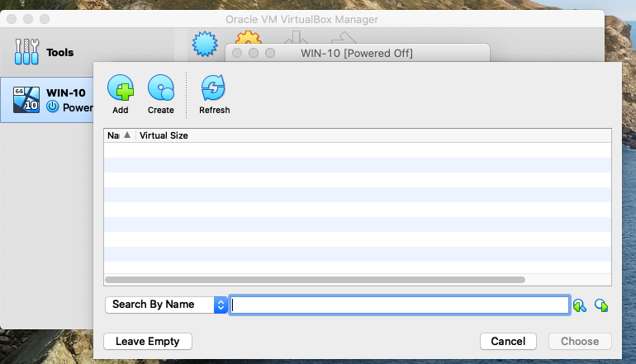Click the Leave Empty button
Viewport: 636px width, 364px height.
148,341
